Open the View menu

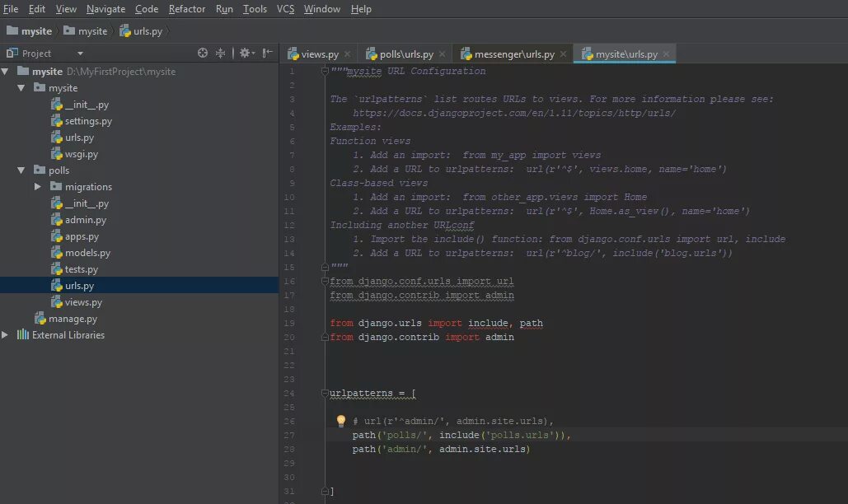(66, 9)
